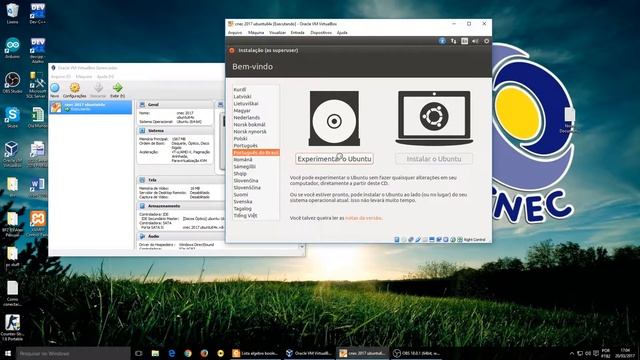Viewport: 640px width, 360px height.
Task: Click the Instalar o Ubuntu button
Action: pyautogui.click(x=434, y=159)
